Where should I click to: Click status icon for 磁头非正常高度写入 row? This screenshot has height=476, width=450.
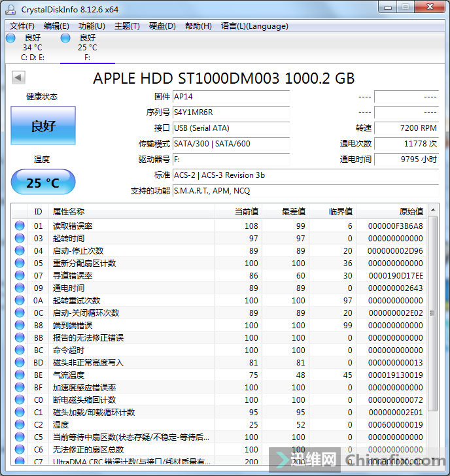pyautogui.click(x=20, y=362)
